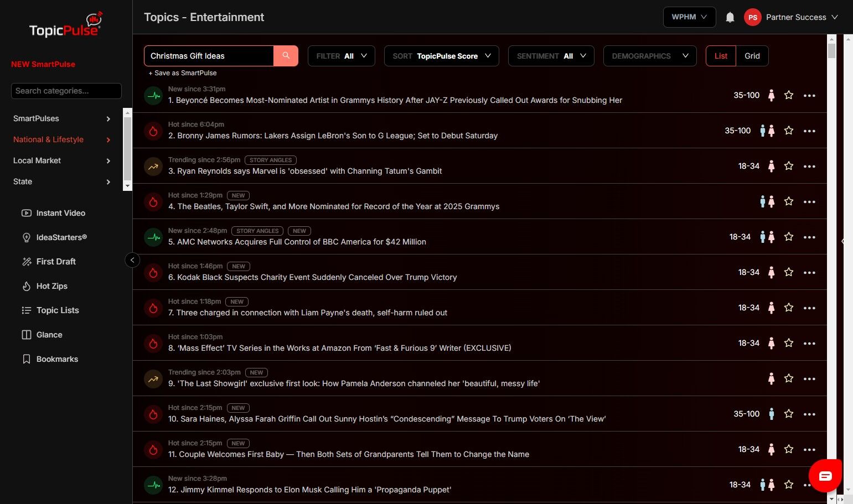Open the DEMOGRAPHICS dropdown
Viewport: 853px width, 504px height.
click(650, 56)
